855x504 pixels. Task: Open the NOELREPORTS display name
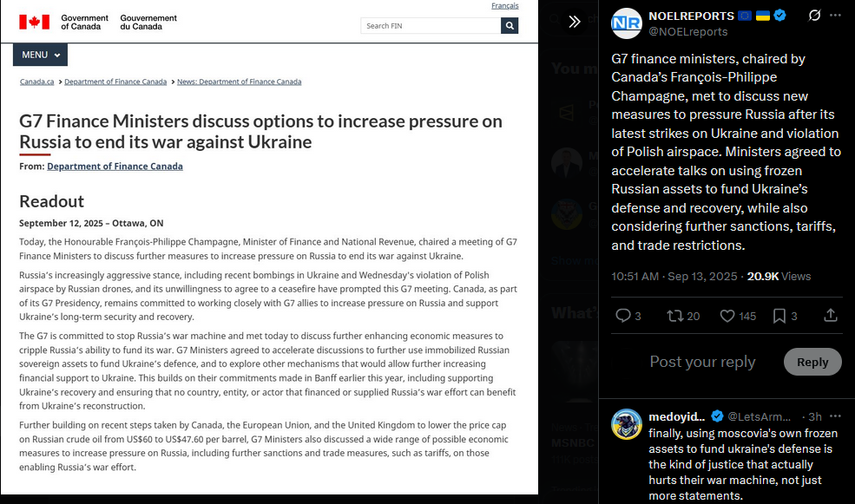(692, 16)
